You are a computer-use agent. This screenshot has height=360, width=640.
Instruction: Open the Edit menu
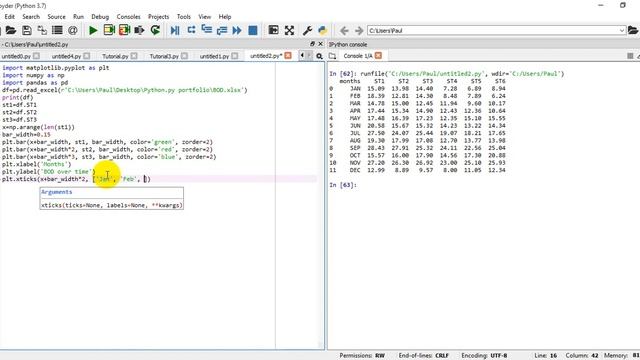click(x=9, y=17)
